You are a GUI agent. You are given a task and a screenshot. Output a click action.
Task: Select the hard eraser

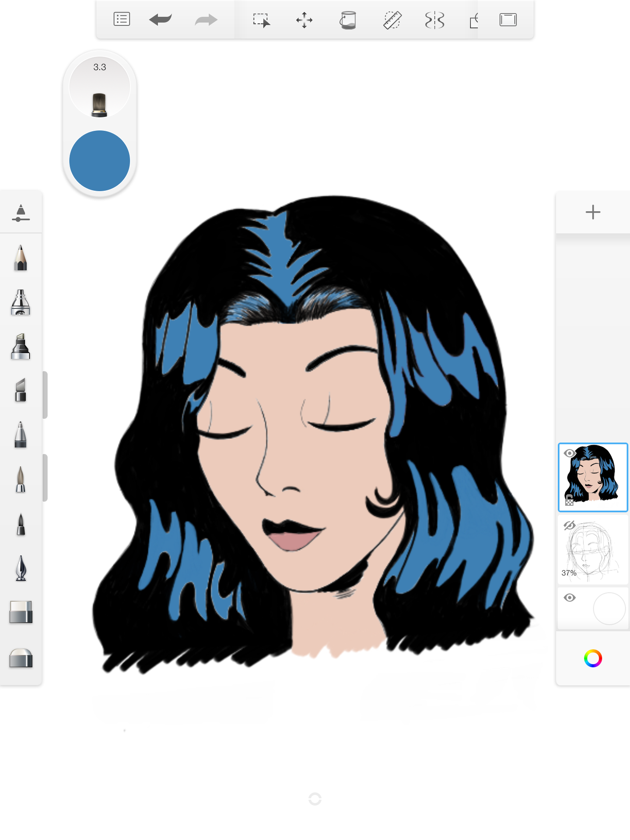[x=21, y=612]
